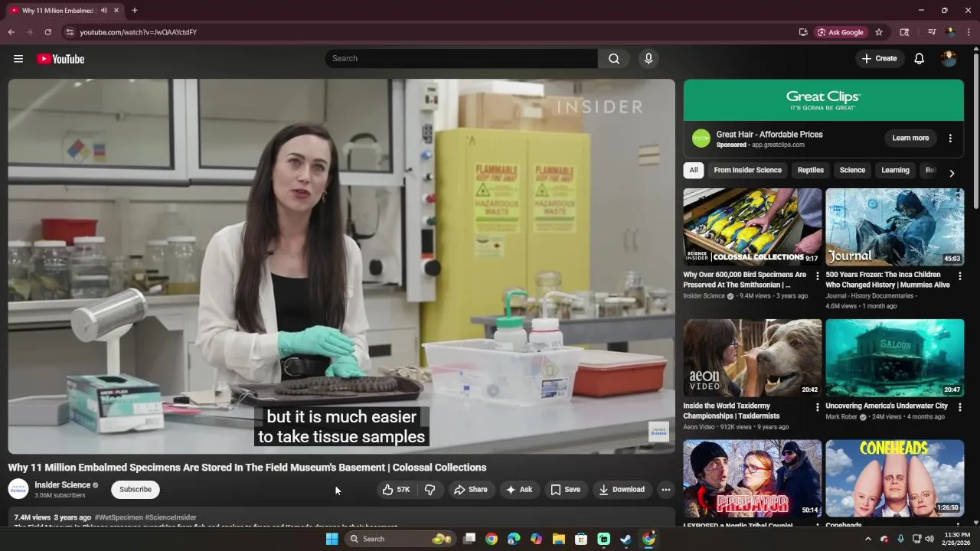
Task: Open the Coneheads video thumbnail
Action: coord(895,478)
